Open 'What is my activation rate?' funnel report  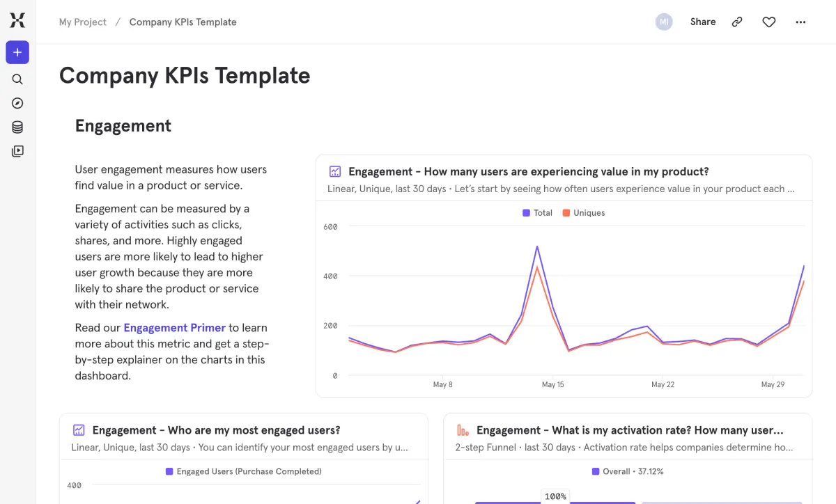(629, 430)
